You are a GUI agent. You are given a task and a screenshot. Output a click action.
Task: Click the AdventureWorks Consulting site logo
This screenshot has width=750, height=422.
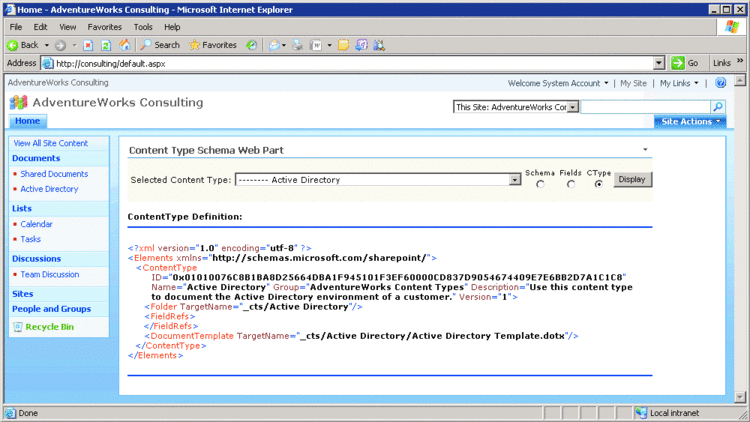19,102
